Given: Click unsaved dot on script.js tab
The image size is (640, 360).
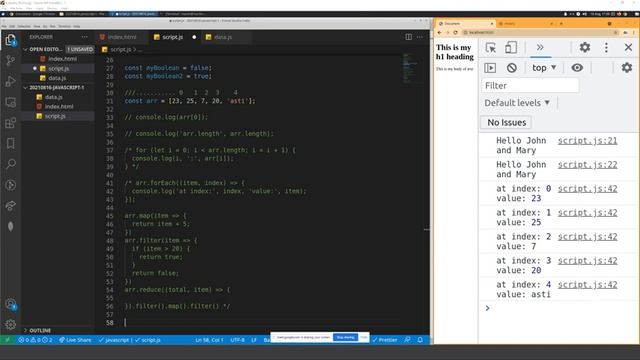Looking at the screenshot, I should (194, 37).
